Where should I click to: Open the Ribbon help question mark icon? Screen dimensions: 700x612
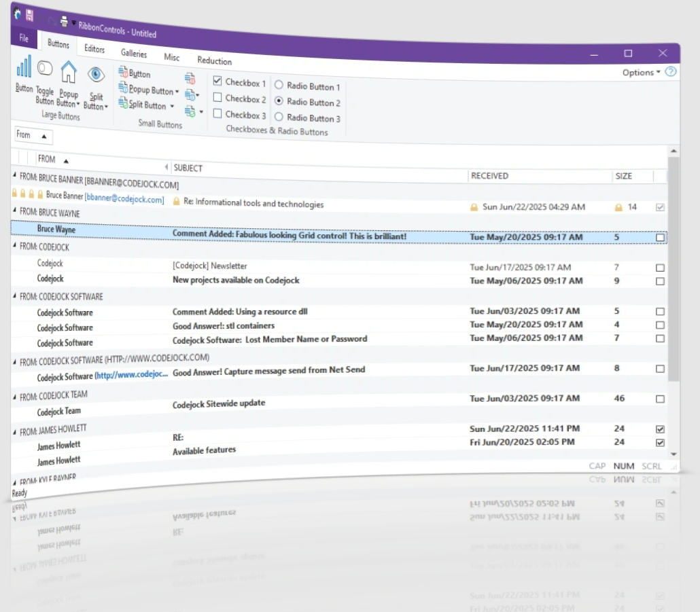[x=671, y=71]
